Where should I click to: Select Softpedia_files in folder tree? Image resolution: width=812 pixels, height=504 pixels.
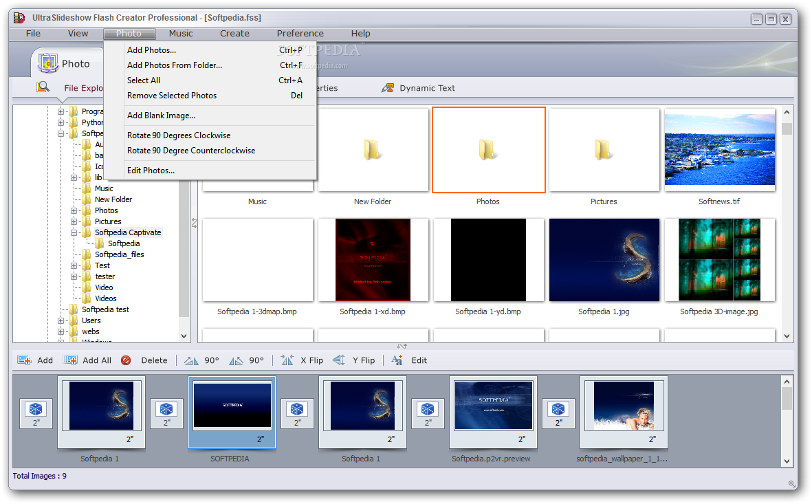(x=119, y=254)
